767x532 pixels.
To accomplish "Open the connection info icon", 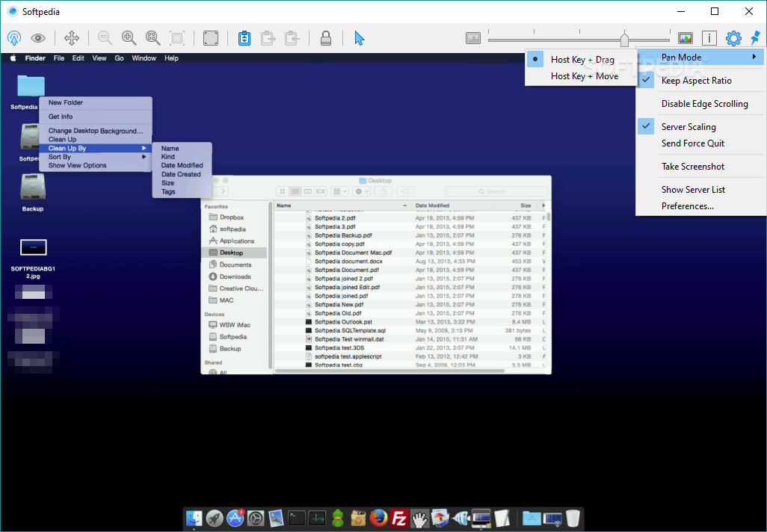I will (x=709, y=38).
